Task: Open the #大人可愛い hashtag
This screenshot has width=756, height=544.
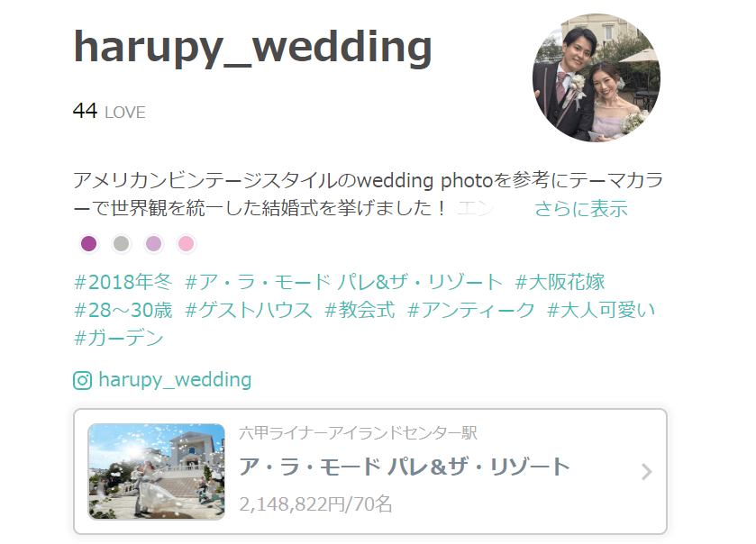Action: tap(601, 310)
